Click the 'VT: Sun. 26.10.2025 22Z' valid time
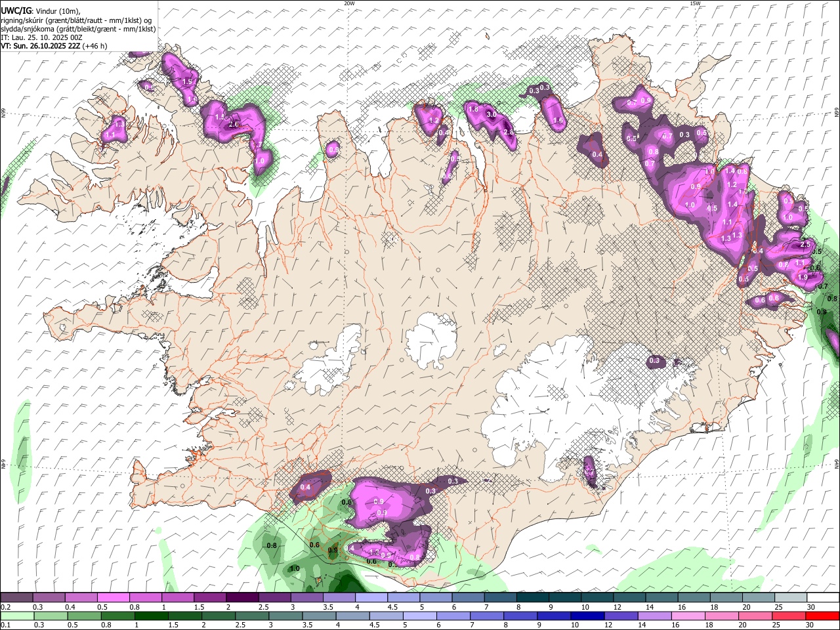 (40, 46)
